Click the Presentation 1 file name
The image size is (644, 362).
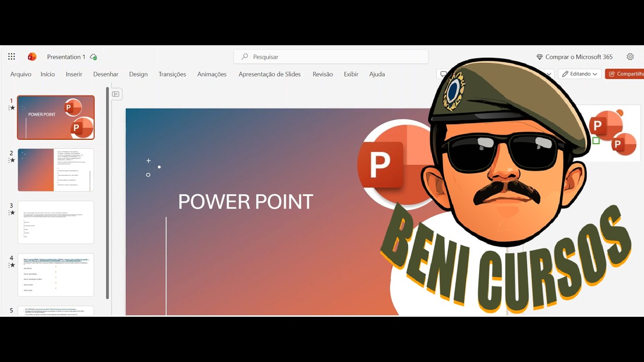coord(66,57)
